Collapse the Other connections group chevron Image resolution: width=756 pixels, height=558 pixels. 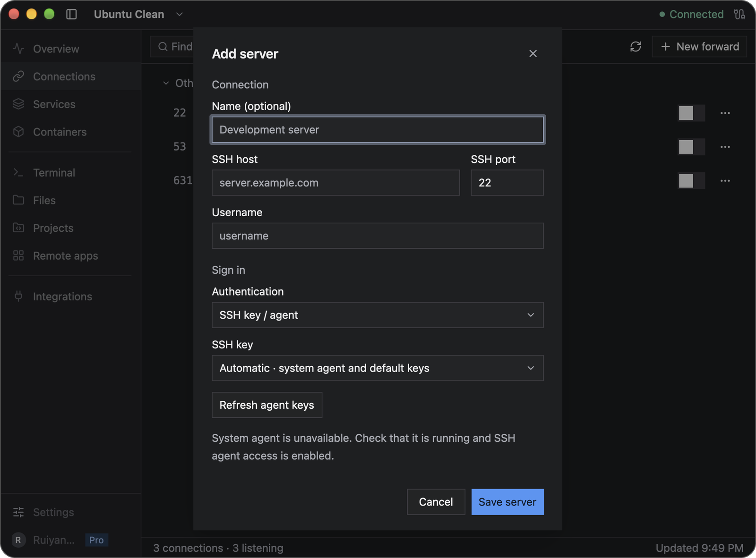(x=166, y=83)
